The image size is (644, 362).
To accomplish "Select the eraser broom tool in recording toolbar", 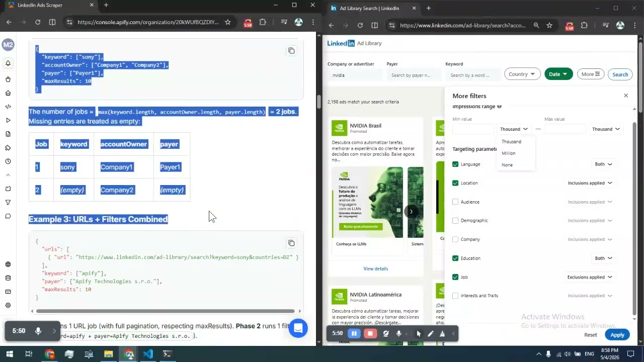I will 442,333.
